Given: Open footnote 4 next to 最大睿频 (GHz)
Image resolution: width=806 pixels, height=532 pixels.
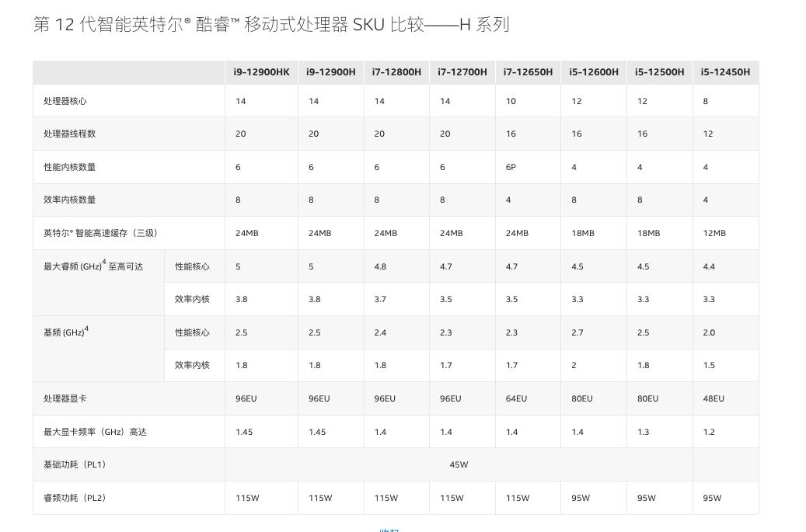Looking at the screenshot, I should pyautogui.click(x=103, y=262).
